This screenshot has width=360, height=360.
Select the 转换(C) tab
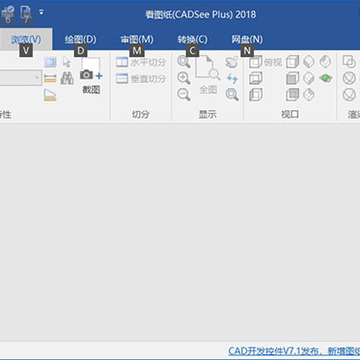(192, 40)
